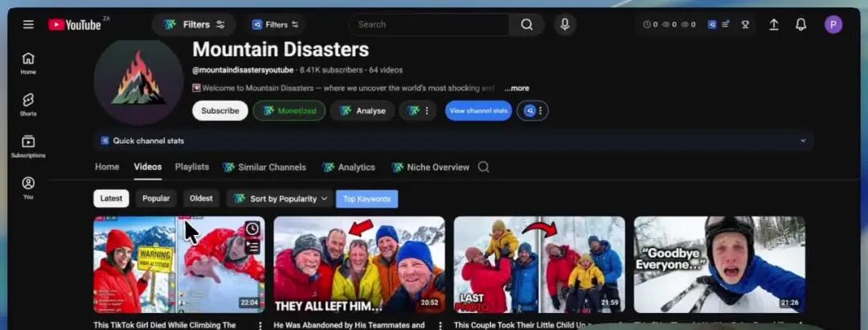
Task: Select the Latest filter chip
Action: point(111,199)
